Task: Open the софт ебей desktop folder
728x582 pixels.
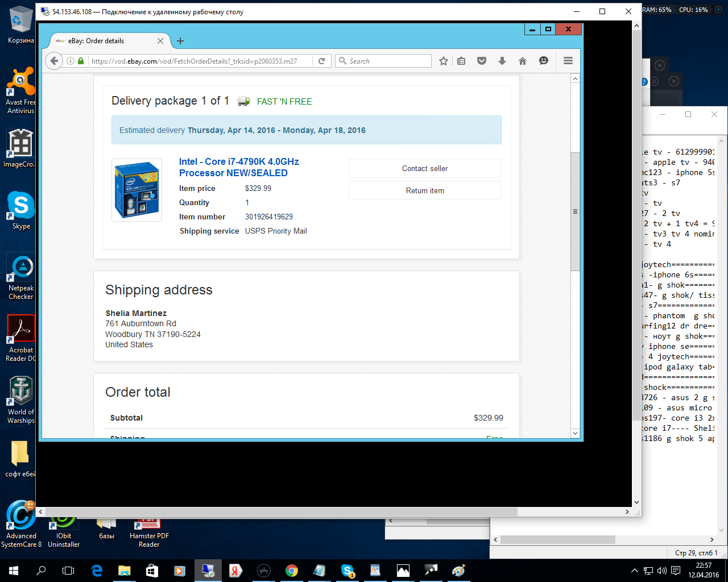Action: click(21, 459)
